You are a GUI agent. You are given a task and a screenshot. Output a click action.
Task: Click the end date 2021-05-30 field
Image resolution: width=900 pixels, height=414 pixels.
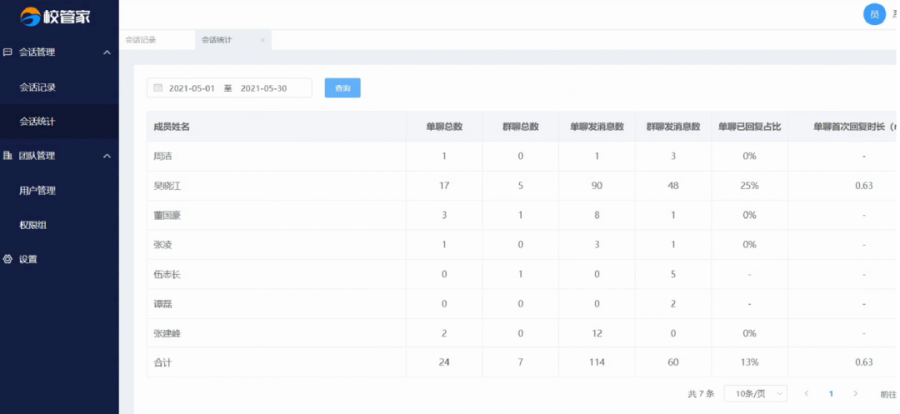pos(264,88)
